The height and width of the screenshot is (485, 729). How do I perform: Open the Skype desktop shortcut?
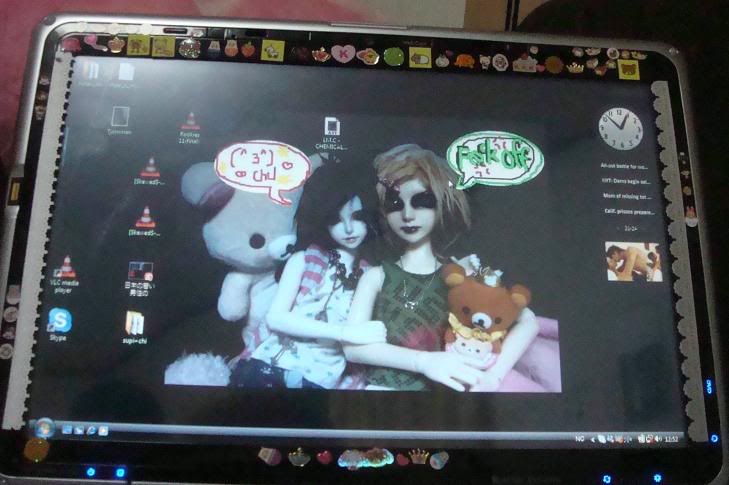pos(60,324)
